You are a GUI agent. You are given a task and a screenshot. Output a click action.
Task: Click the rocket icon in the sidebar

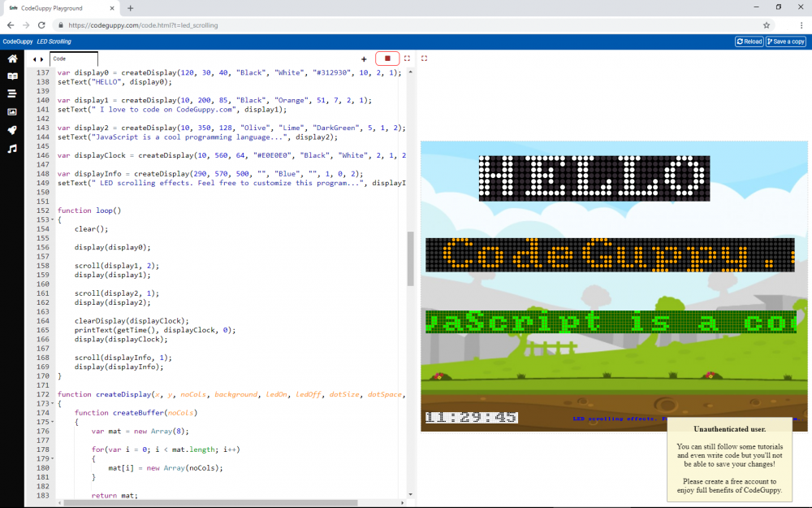tap(12, 130)
